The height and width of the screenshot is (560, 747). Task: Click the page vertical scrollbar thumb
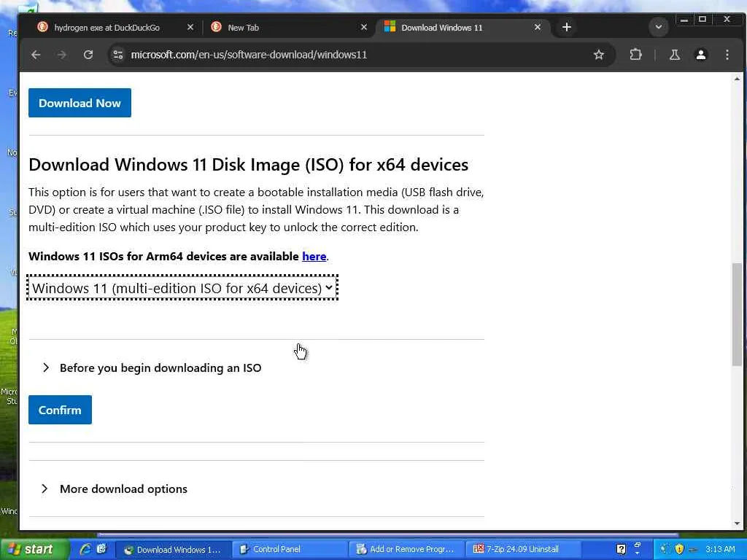pos(737,314)
